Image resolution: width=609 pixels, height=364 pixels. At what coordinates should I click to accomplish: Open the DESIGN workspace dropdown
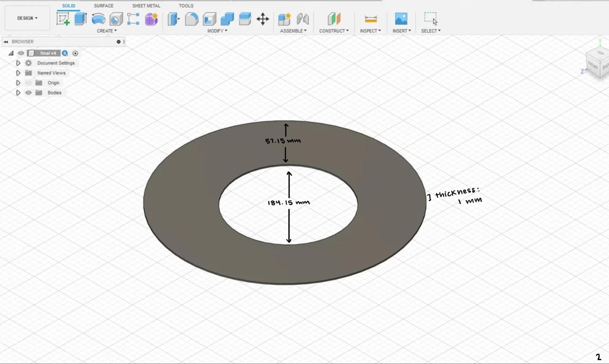[x=27, y=18]
